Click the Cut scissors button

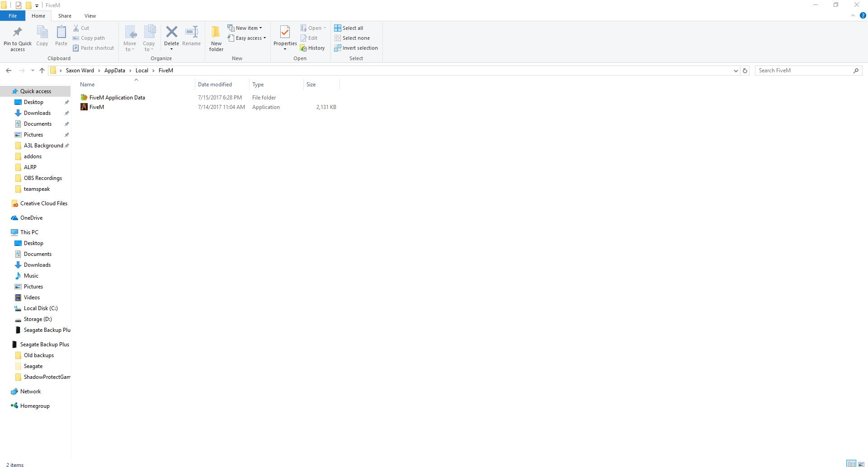pyautogui.click(x=81, y=28)
